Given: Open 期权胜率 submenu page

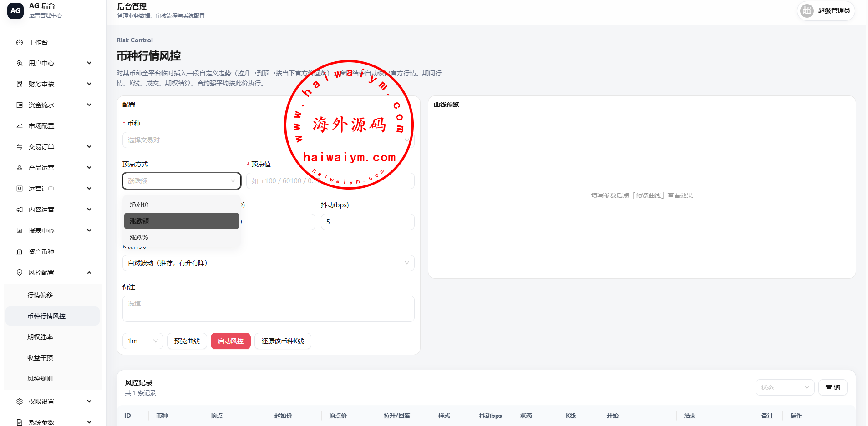Looking at the screenshot, I should pos(52,337).
